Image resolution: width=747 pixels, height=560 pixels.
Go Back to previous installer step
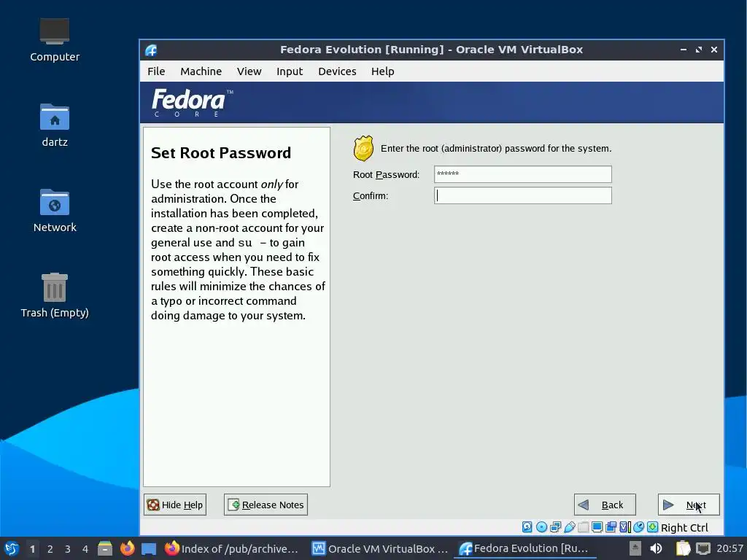click(605, 505)
